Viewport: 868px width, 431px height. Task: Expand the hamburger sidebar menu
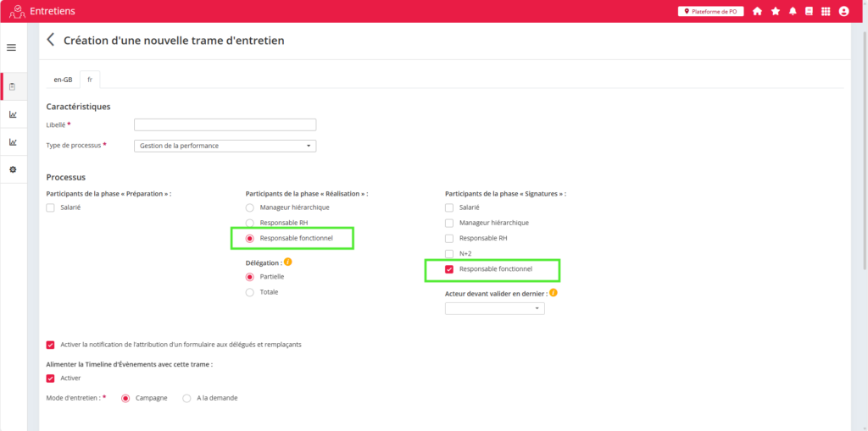pos(12,47)
